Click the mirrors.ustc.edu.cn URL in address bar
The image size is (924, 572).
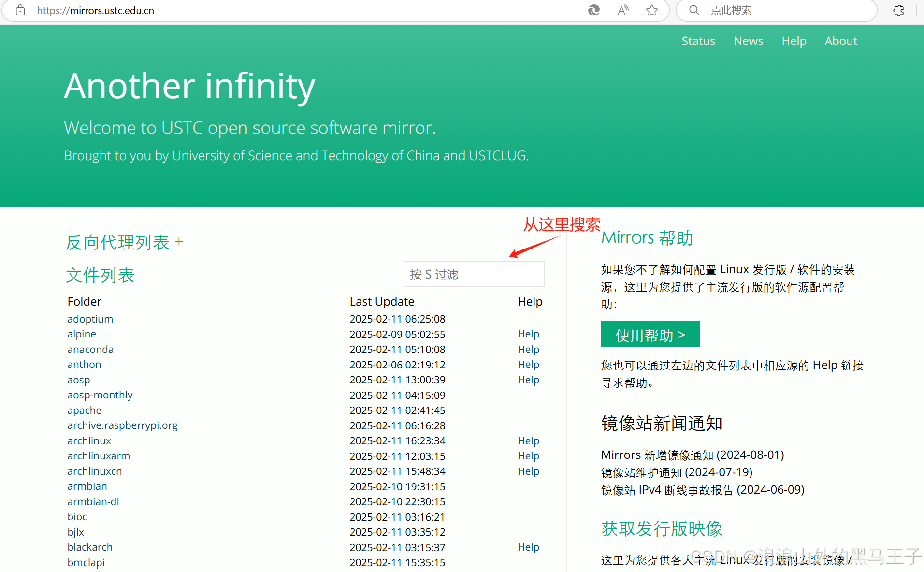96,10
